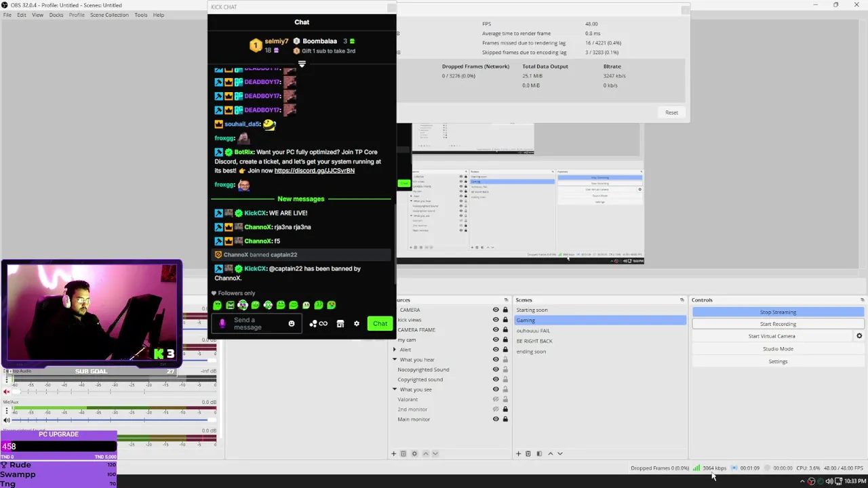This screenshot has width=868, height=488.
Task: Click the grey recording status icon beside 00:00:00
Action: tap(768, 468)
